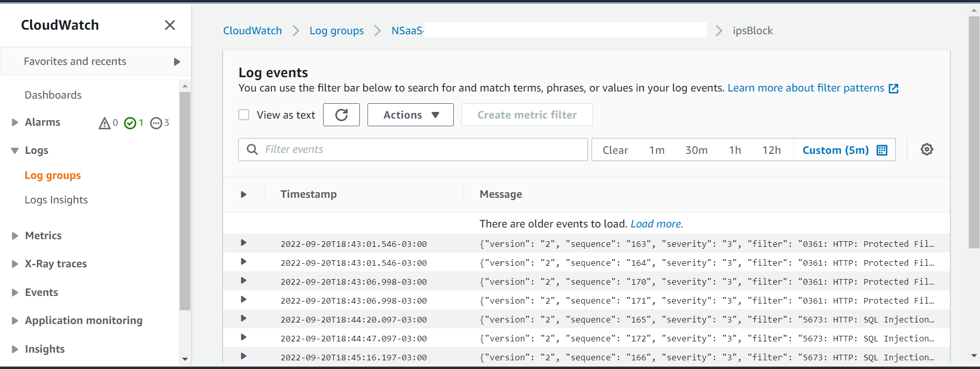Click Create metric filter button
This screenshot has height=369, width=980.
point(527,115)
